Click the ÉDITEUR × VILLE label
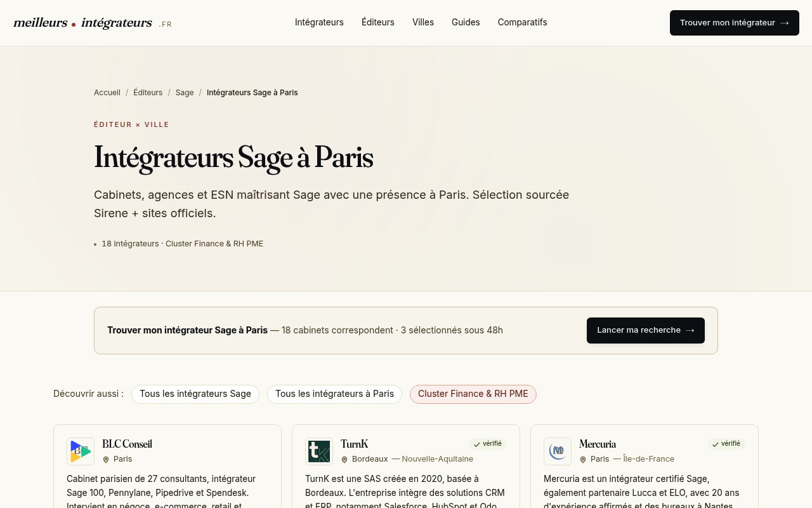The image size is (812, 508). click(131, 124)
